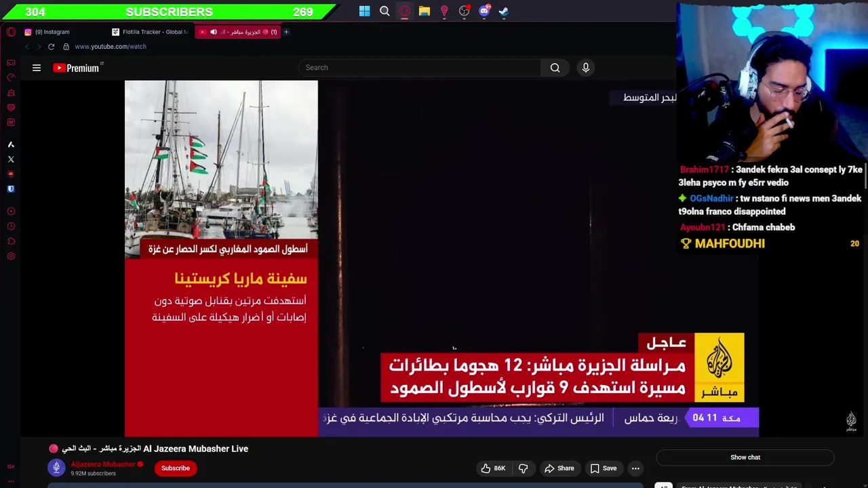
Task: Save the video to a playlist
Action: (x=603, y=468)
